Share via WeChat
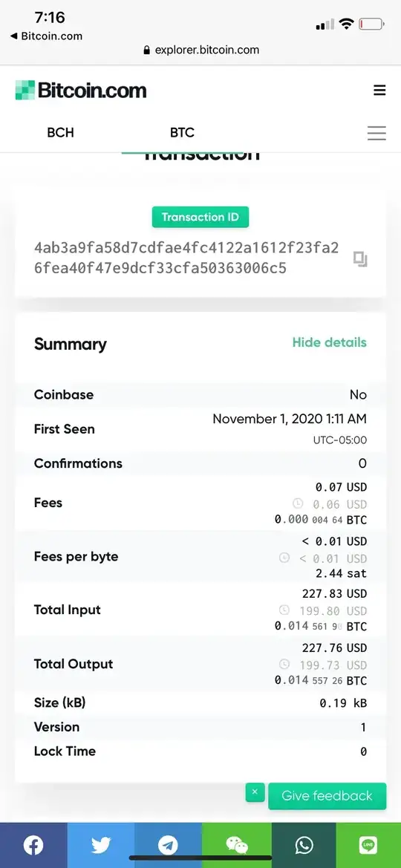The height and width of the screenshot is (868, 401). (x=237, y=845)
